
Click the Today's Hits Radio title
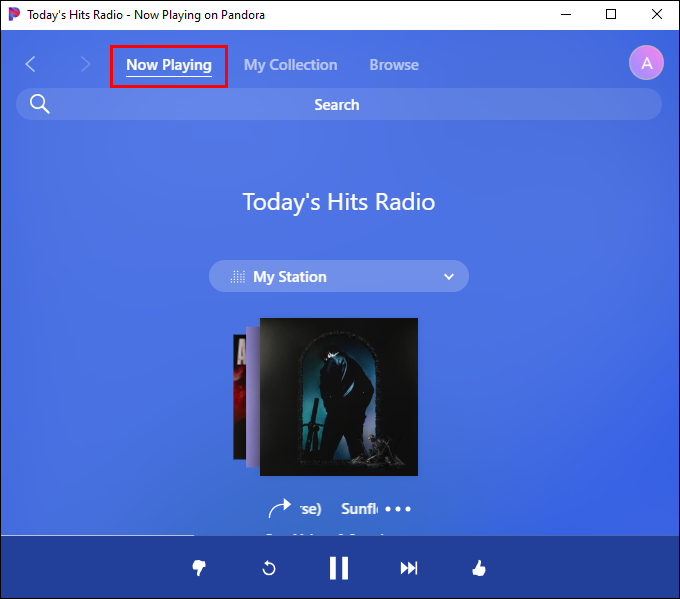point(339,202)
